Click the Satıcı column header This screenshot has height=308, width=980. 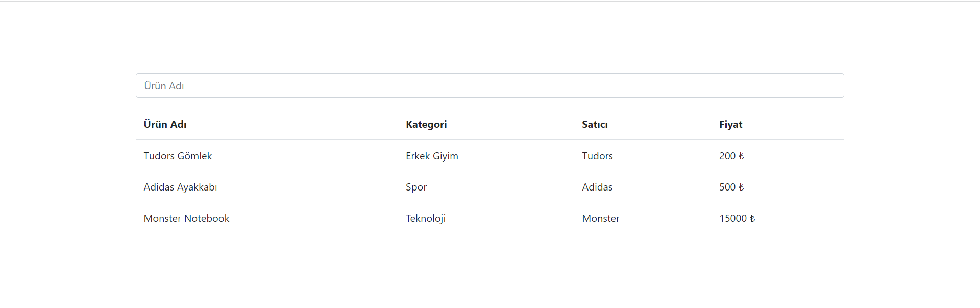[x=595, y=125]
